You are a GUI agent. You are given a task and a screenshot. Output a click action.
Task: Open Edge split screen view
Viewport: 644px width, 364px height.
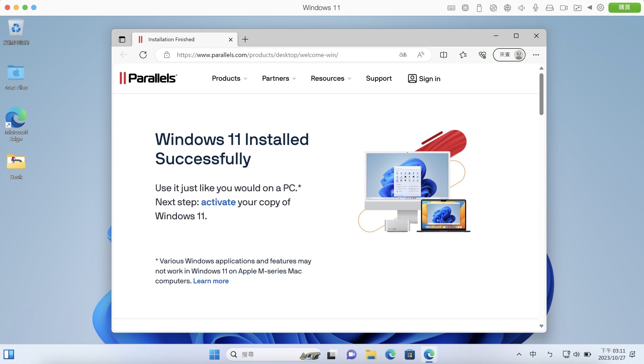tap(444, 55)
